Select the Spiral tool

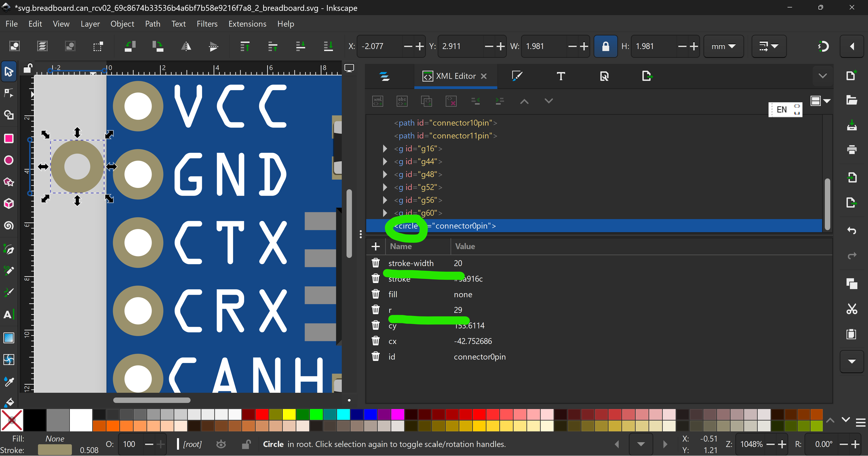[9, 225]
